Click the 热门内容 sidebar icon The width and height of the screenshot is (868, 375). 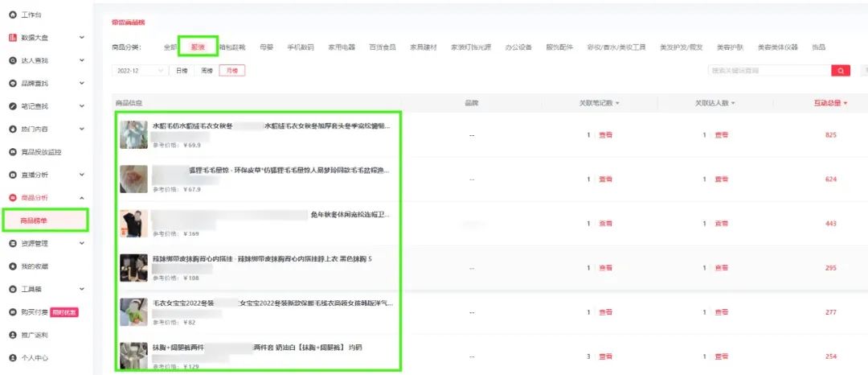[12, 129]
